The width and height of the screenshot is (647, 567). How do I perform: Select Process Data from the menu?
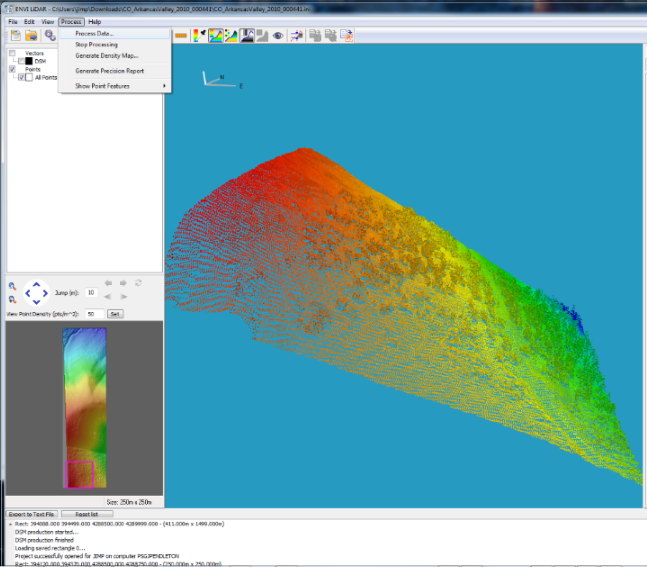tap(95, 34)
